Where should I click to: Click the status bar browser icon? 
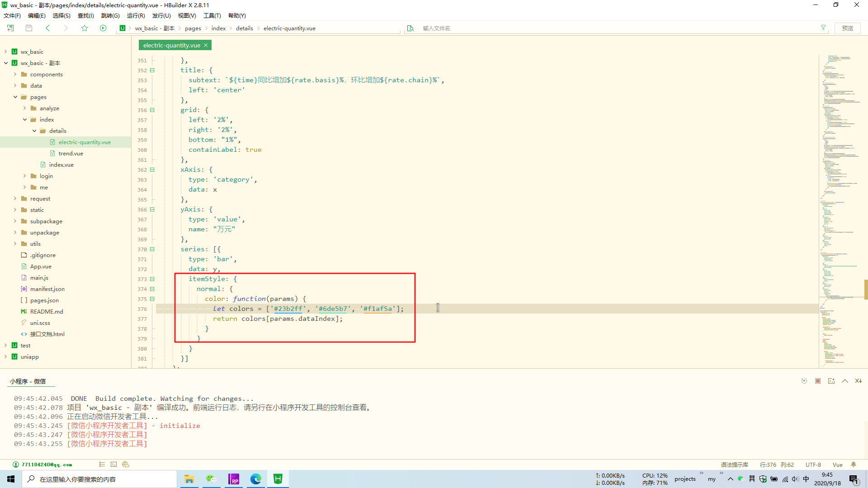(x=126, y=465)
